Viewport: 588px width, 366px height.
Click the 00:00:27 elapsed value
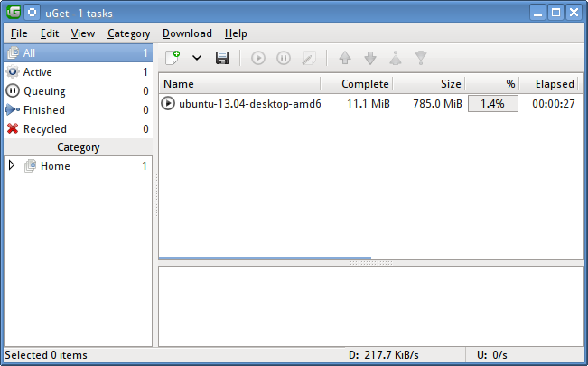point(554,104)
